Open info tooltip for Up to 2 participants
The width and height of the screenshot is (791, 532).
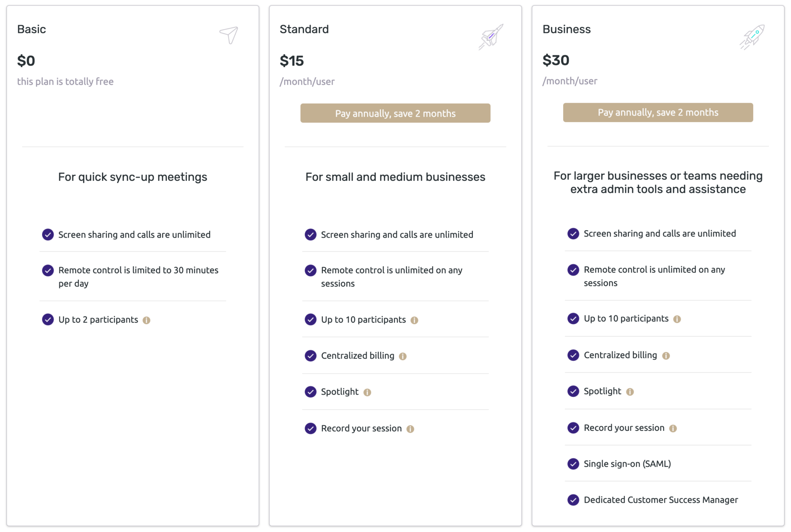point(146,320)
